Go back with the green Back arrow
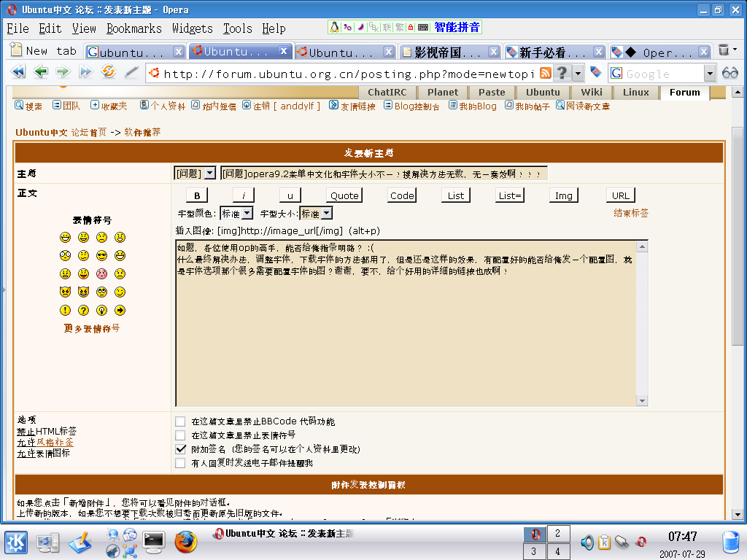 point(41,72)
